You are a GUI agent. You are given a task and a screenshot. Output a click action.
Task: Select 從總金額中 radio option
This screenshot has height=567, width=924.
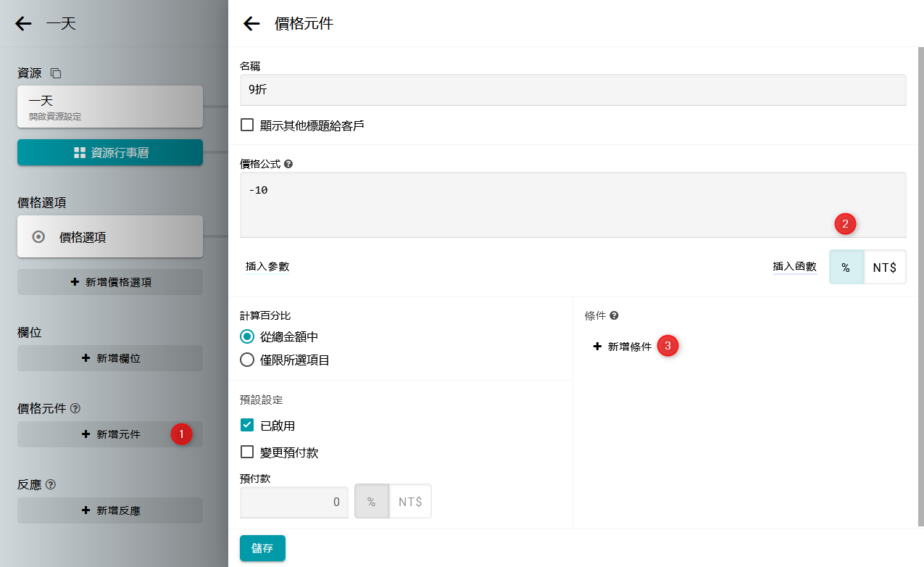tap(247, 336)
